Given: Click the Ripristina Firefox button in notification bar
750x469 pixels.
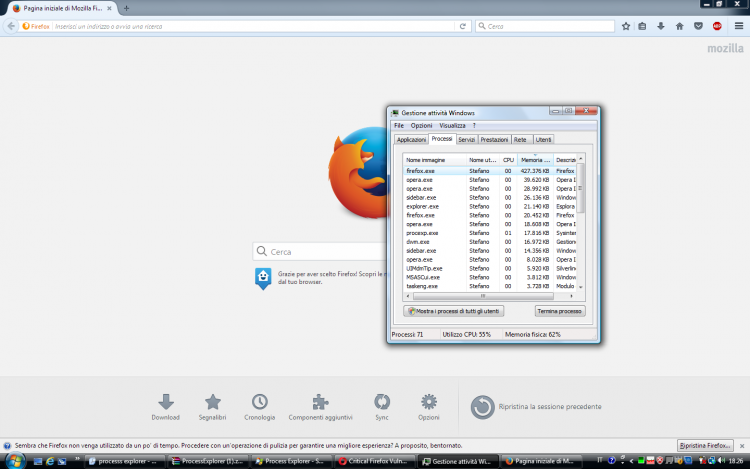Looking at the screenshot, I should pos(705,446).
